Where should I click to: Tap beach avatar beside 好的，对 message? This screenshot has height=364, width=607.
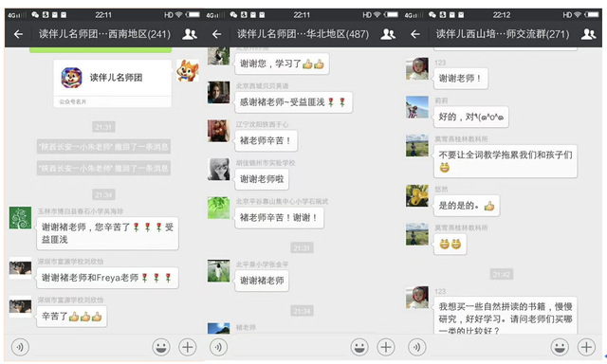417,107
